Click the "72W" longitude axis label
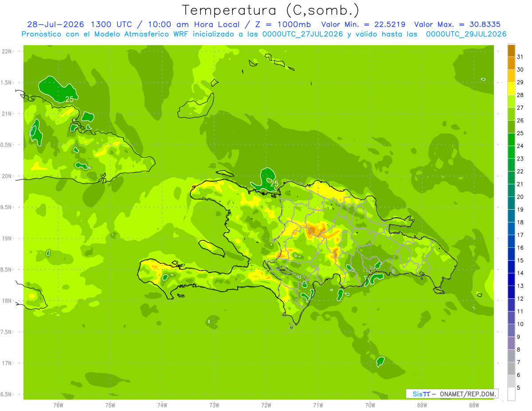 tap(266, 405)
